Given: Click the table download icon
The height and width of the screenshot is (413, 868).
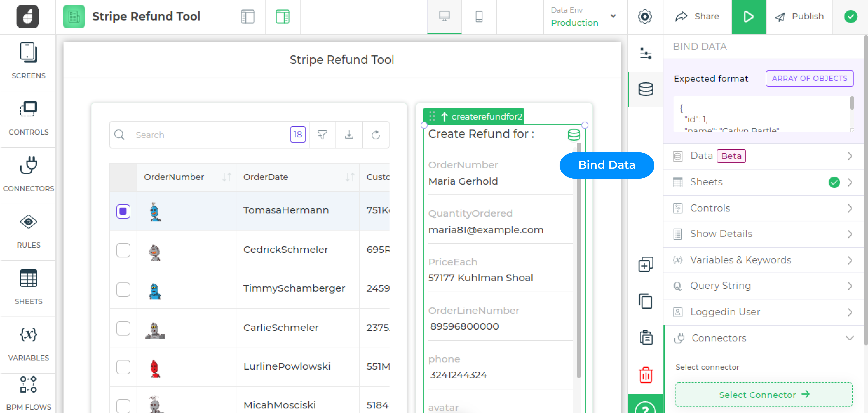Looking at the screenshot, I should pyautogui.click(x=349, y=135).
